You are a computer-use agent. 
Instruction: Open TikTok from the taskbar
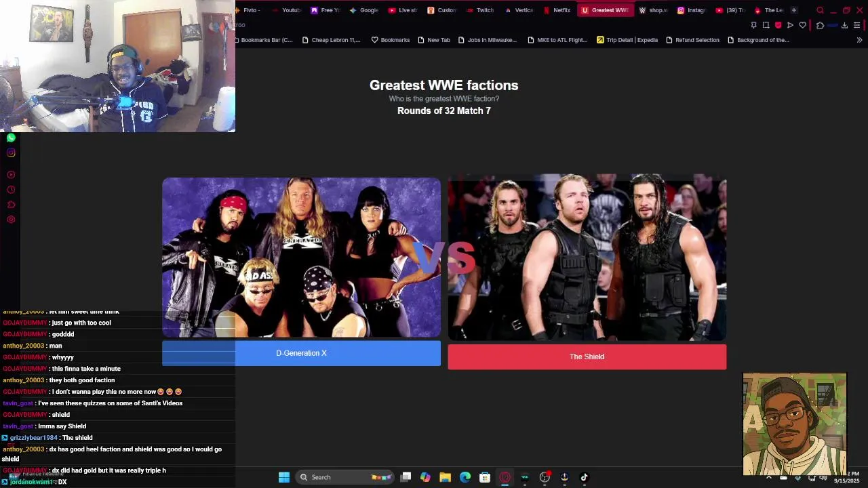(584, 477)
